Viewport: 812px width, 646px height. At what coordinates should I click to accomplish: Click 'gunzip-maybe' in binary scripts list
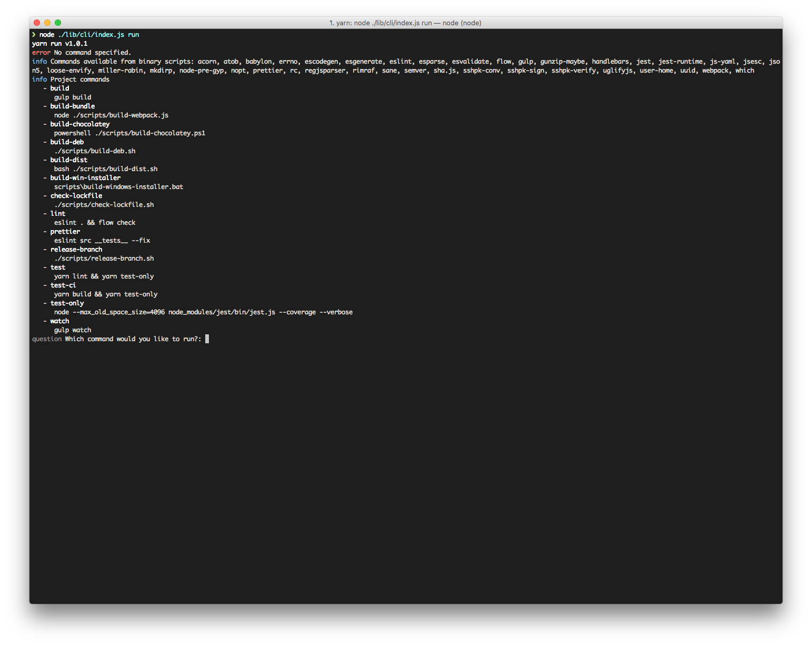pyautogui.click(x=562, y=62)
